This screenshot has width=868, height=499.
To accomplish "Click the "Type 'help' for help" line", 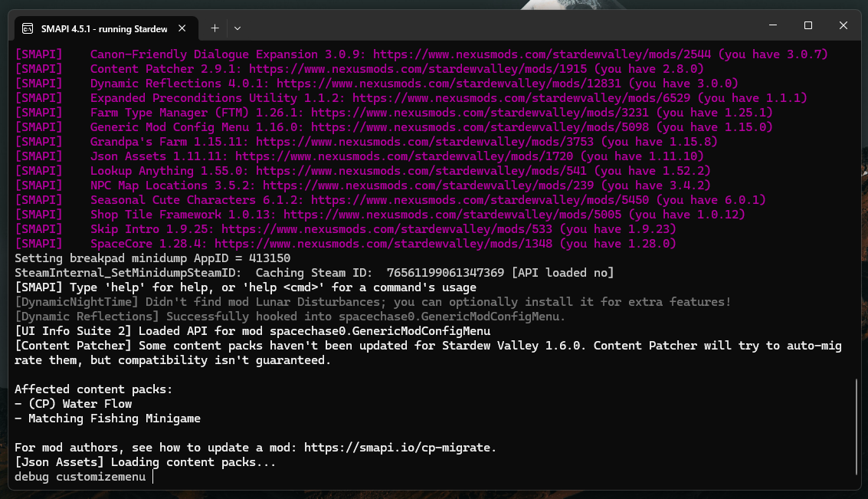I will click(245, 287).
